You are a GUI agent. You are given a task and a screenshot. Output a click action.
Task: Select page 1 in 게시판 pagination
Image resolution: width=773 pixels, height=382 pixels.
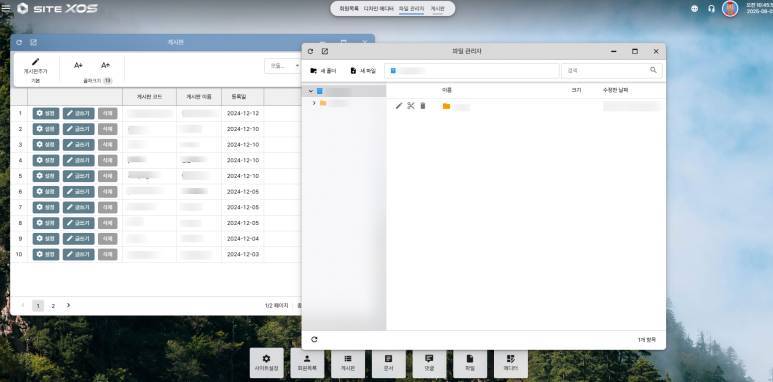pyautogui.click(x=38, y=306)
